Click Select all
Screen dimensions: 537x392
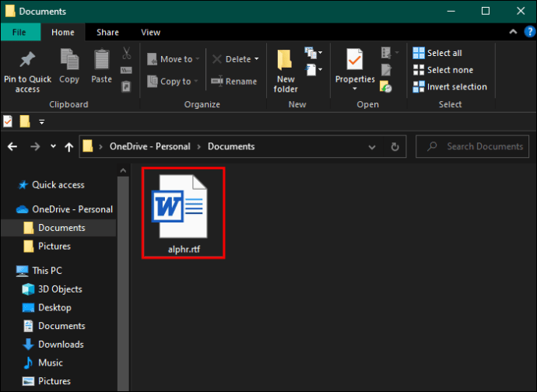point(437,53)
